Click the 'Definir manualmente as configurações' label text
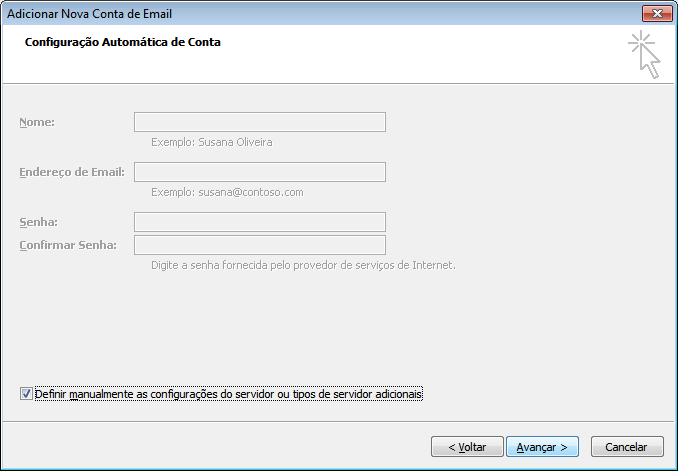The image size is (678, 471). [x=229, y=395]
